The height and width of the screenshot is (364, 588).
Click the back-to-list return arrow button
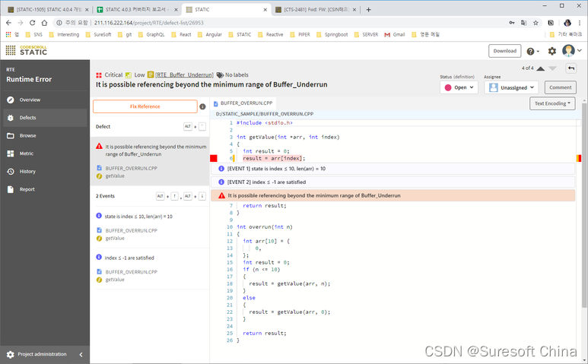coord(571,68)
